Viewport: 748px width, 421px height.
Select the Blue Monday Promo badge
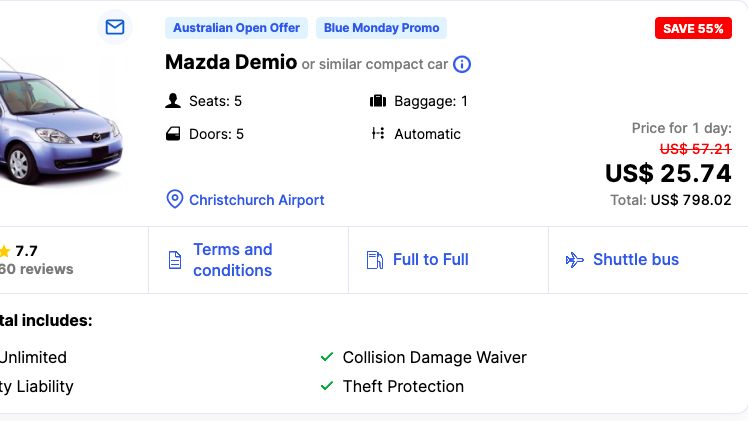click(x=381, y=28)
